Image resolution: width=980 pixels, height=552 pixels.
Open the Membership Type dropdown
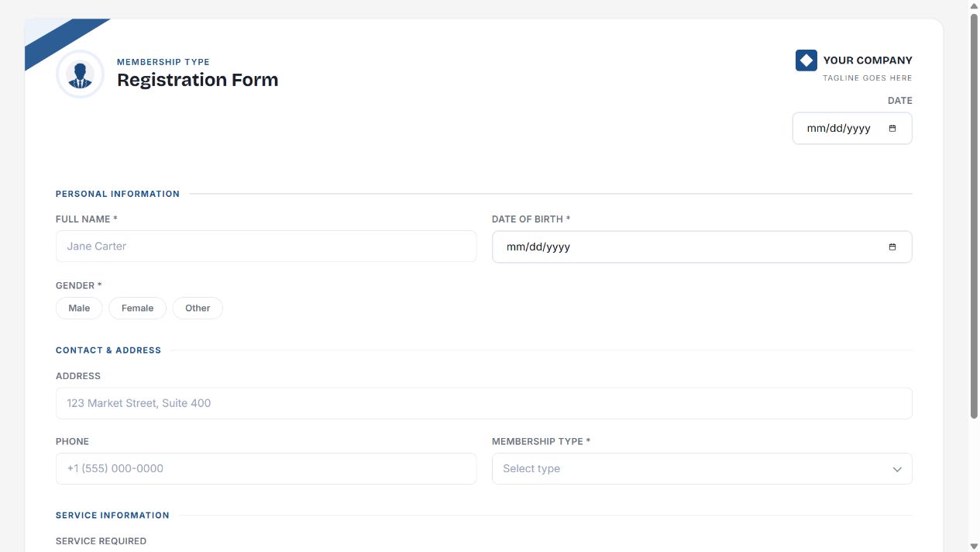702,469
